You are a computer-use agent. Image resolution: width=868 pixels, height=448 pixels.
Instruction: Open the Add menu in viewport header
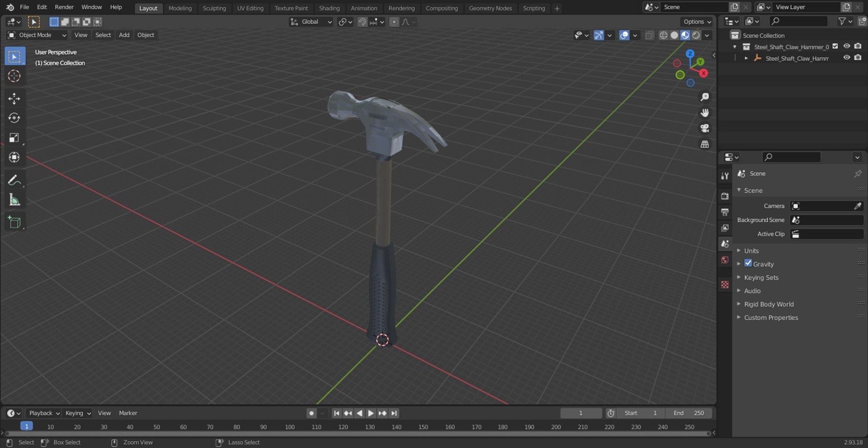point(124,35)
